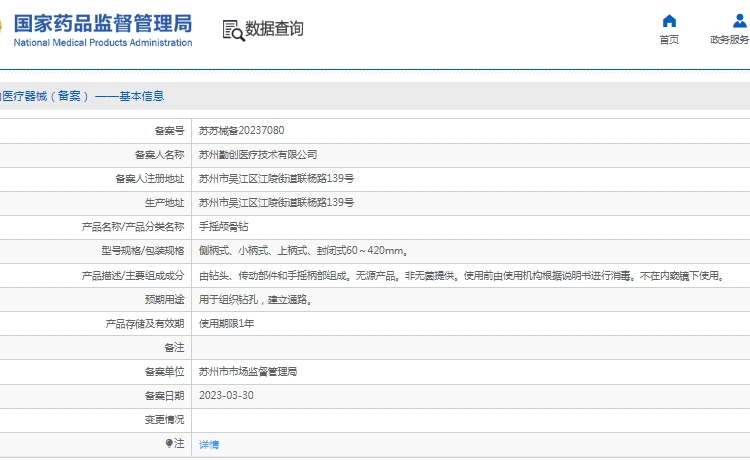Click the 预期用途 row label

coord(165,300)
